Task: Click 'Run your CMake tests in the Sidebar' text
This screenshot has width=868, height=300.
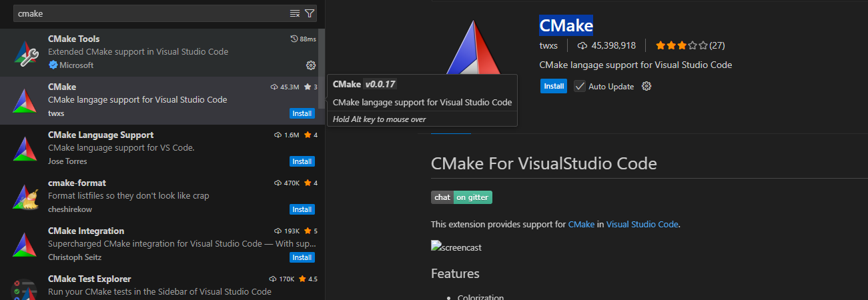Action: (x=159, y=292)
